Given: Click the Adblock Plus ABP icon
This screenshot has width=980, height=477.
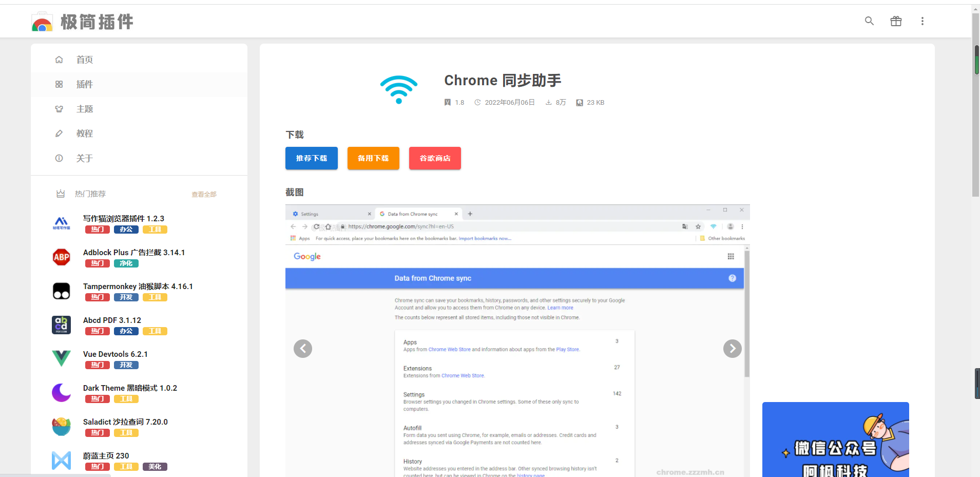Looking at the screenshot, I should pyautogui.click(x=62, y=257).
